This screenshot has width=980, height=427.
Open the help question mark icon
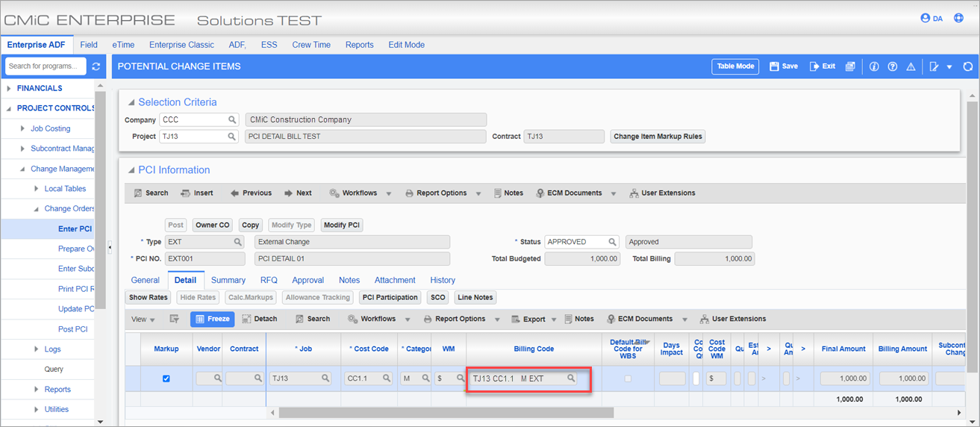893,66
